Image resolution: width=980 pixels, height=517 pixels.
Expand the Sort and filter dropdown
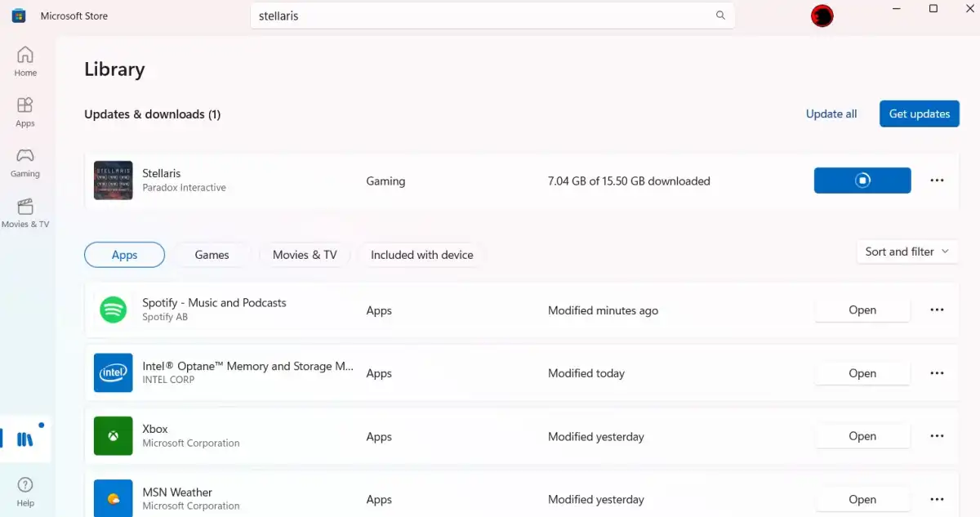pyautogui.click(x=907, y=252)
